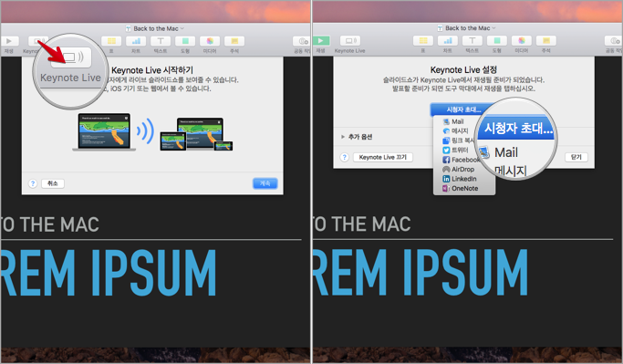Viewport: 623px width, 364px height.
Task: Open Shape (도형) tool in right window toolbar
Action: click(x=497, y=40)
